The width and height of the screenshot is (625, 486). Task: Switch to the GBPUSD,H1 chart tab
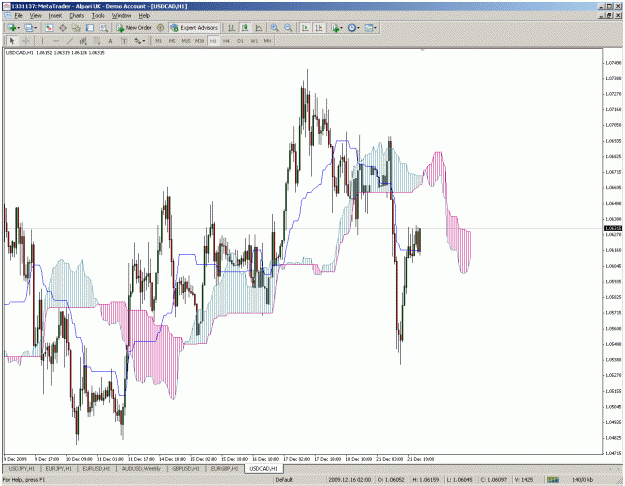186,468
